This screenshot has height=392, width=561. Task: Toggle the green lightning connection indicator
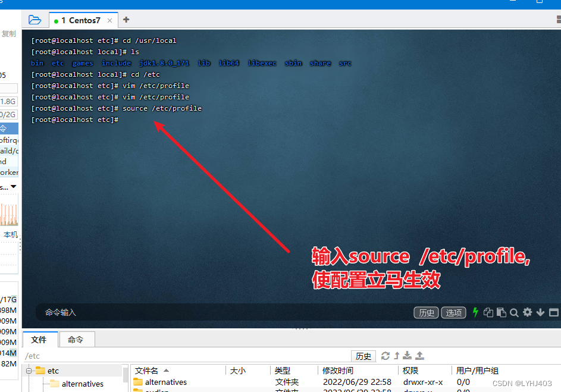coord(474,312)
